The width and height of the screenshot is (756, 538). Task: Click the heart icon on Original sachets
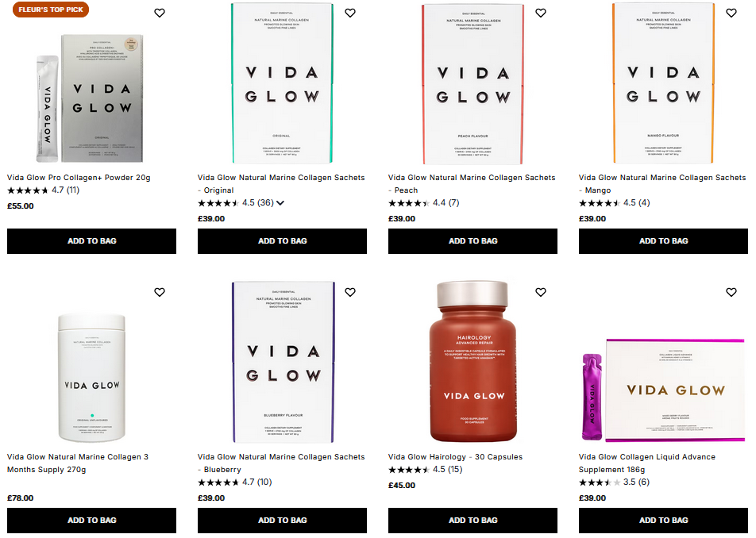349,13
